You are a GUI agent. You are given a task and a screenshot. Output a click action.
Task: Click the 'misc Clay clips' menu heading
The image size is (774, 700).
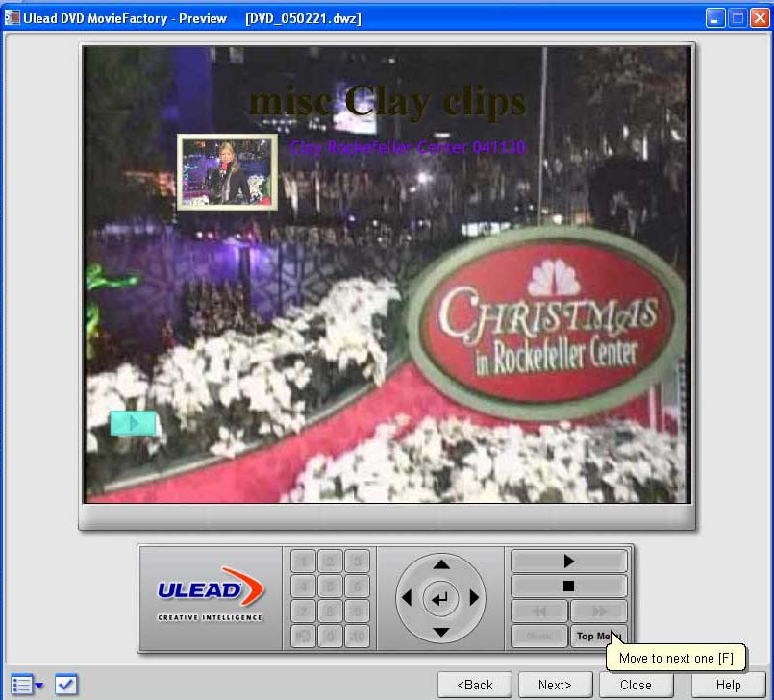(x=387, y=102)
